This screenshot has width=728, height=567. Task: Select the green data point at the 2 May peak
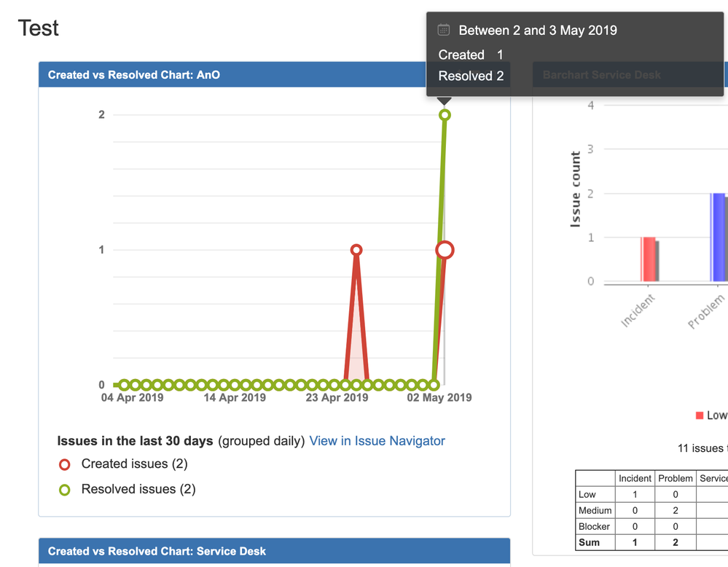445,114
